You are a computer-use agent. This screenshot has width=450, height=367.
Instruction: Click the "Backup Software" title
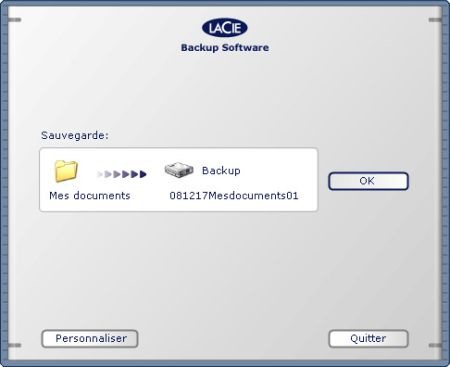click(225, 48)
